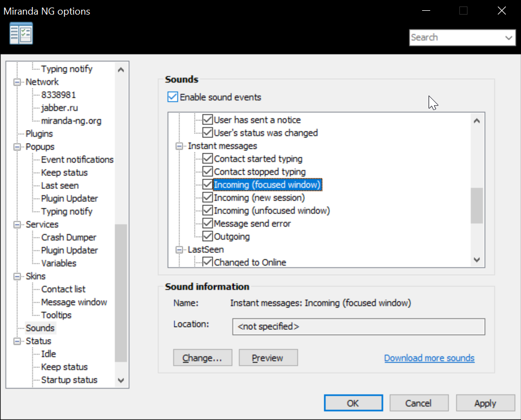Open the Search dropdown arrow
Viewport: 521px width, 420px height.
[509, 38]
